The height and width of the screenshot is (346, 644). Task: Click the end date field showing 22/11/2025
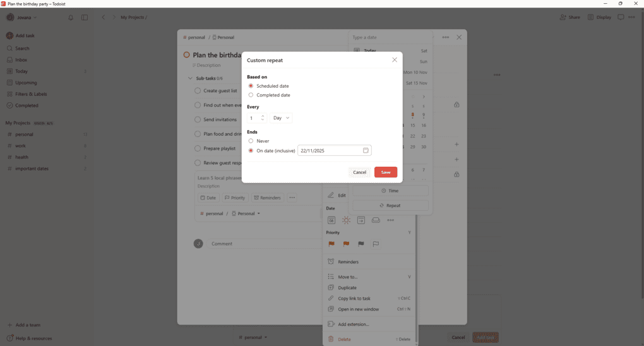click(335, 150)
